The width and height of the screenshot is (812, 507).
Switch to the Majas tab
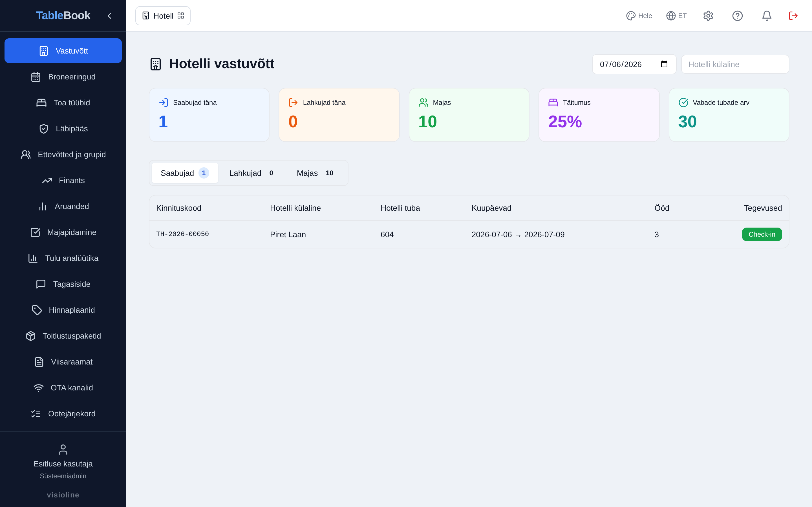tap(315, 173)
